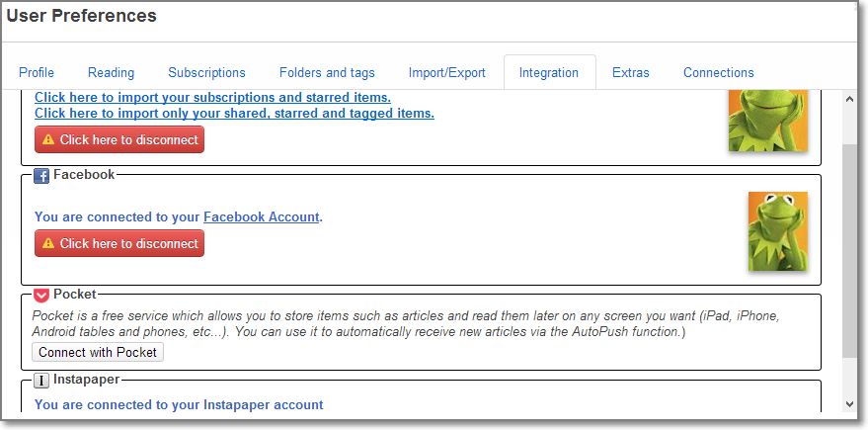Click the Connect with Pocket button

pos(98,353)
